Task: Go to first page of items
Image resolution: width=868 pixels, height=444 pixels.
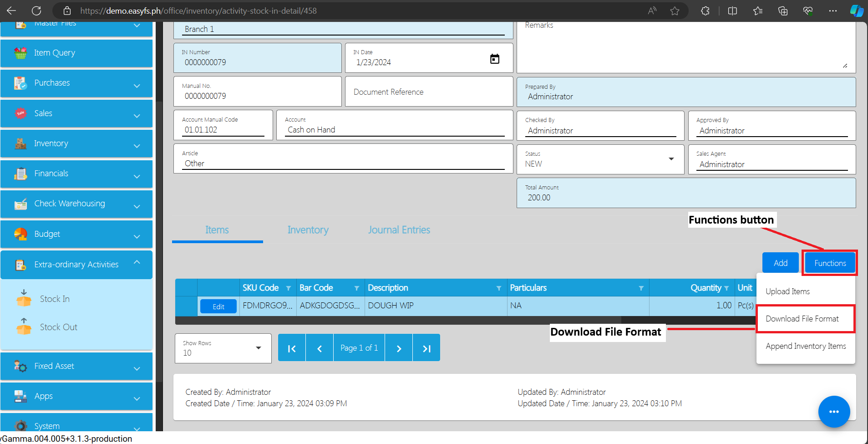Action: coord(292,348)
